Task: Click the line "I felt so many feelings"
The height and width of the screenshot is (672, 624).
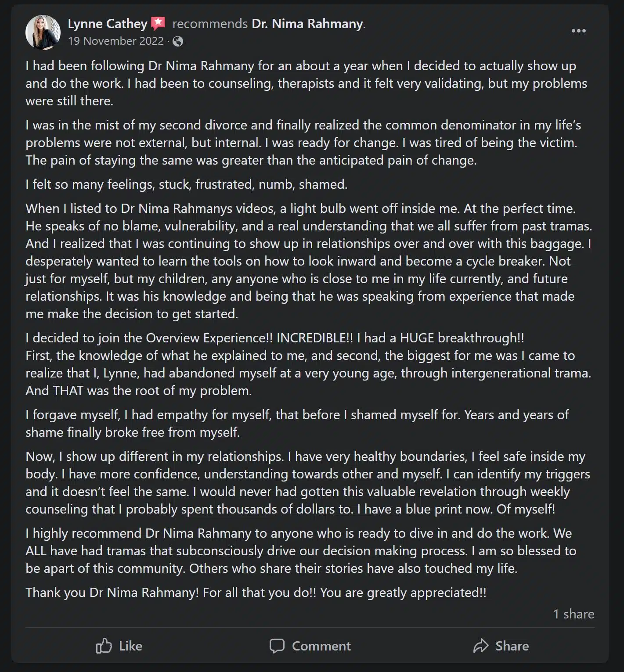Action: tap(186, 184)
